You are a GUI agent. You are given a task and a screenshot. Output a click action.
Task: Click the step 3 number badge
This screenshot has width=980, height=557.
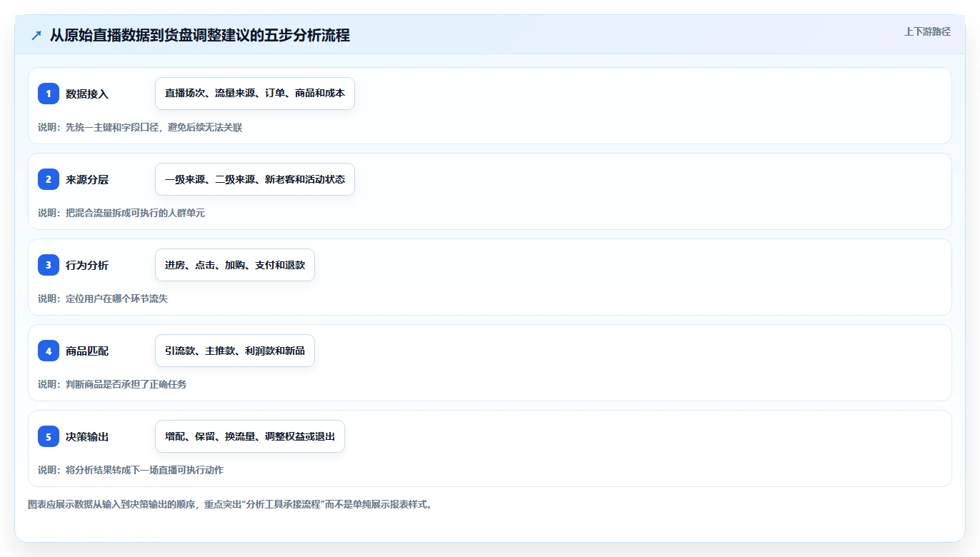coord(49,265)
